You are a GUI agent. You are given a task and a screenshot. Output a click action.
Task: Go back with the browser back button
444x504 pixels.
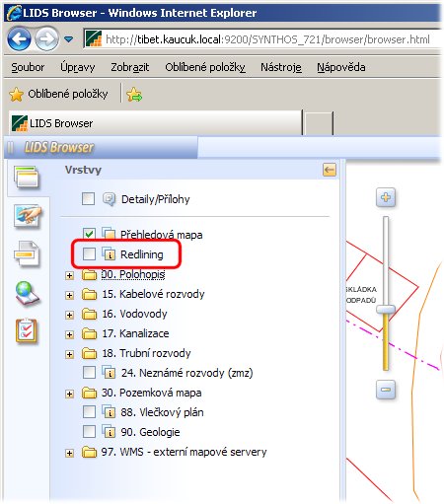(19, 39)
